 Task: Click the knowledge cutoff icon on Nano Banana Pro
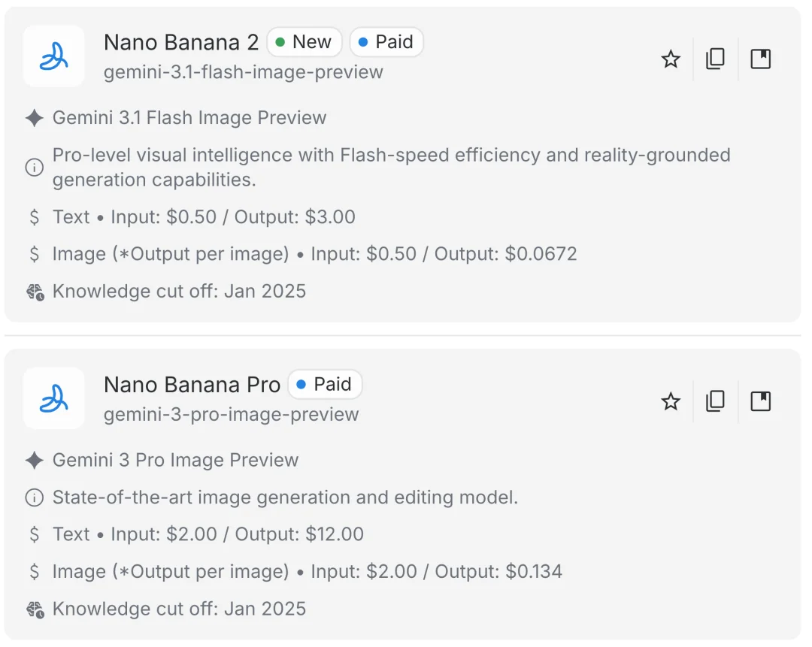(x=34, y=609)
